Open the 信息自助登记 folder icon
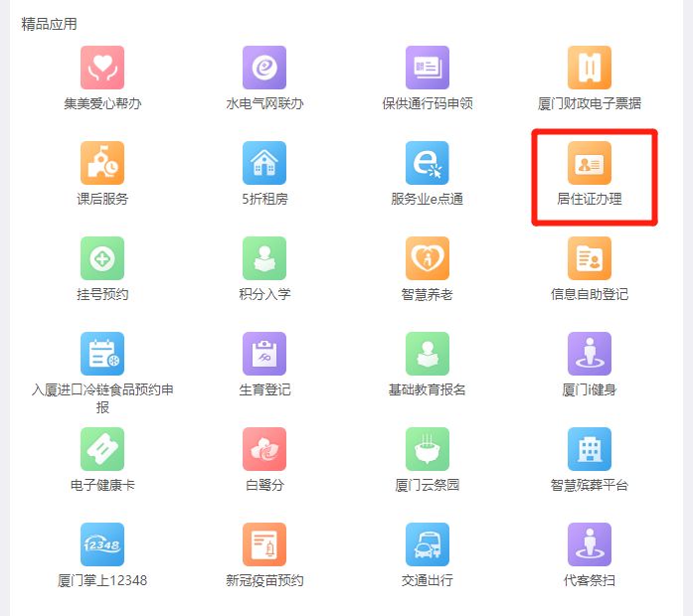Screen dimensions: 693x616 [x=590, y=258]
